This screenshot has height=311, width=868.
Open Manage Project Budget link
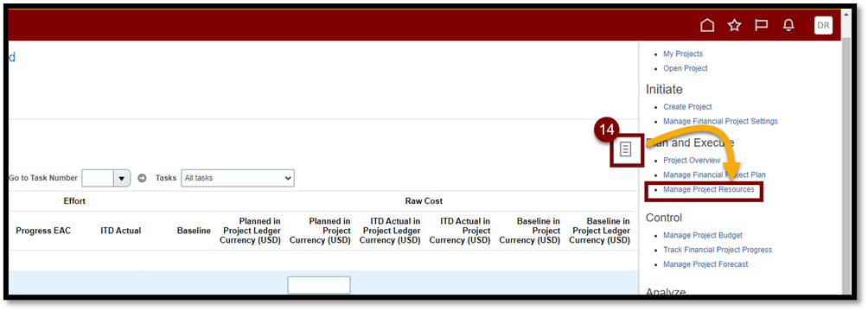tap(703, 235)
